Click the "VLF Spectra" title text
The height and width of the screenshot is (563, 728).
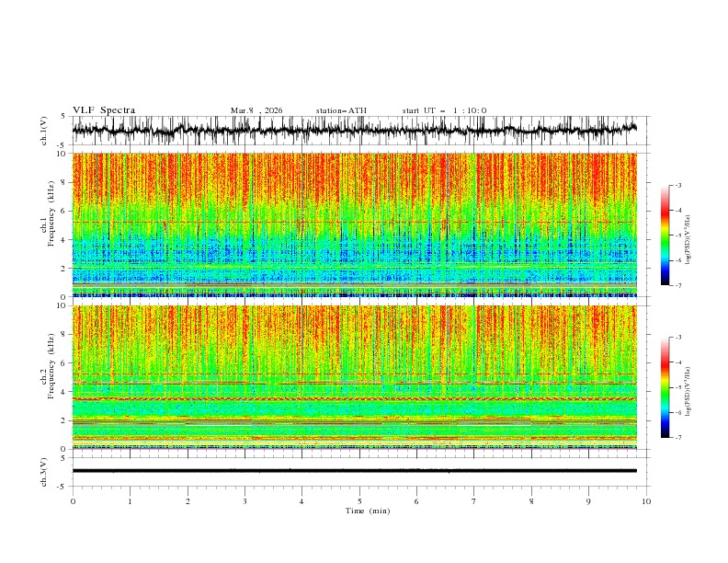click(104, 110)
